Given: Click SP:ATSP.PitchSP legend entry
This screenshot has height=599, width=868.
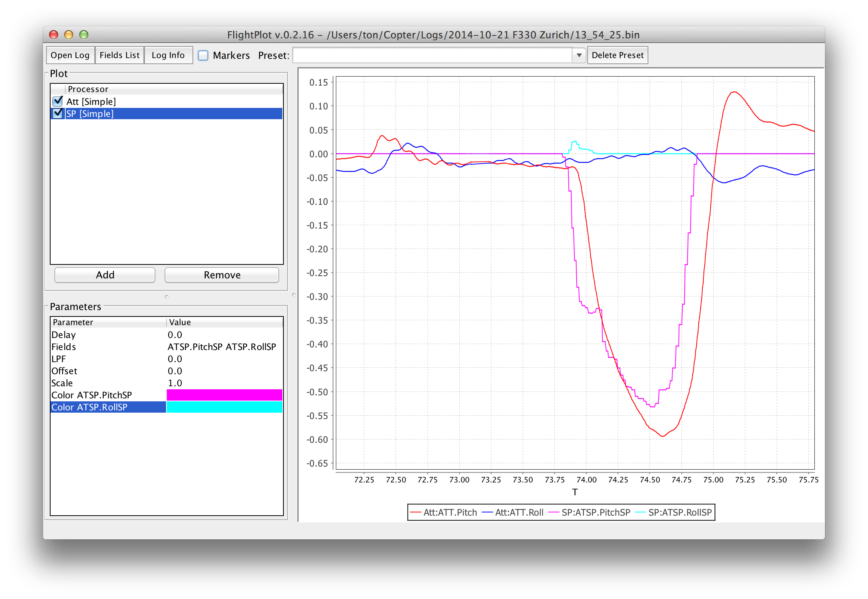Looking at the screenshot, I should 590,512.
